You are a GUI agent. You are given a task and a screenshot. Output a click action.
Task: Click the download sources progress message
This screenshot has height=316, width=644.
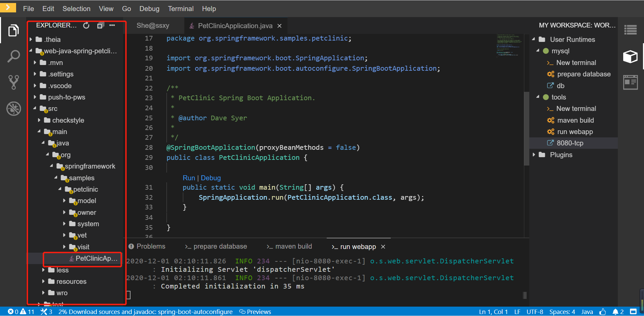[145, 312]
